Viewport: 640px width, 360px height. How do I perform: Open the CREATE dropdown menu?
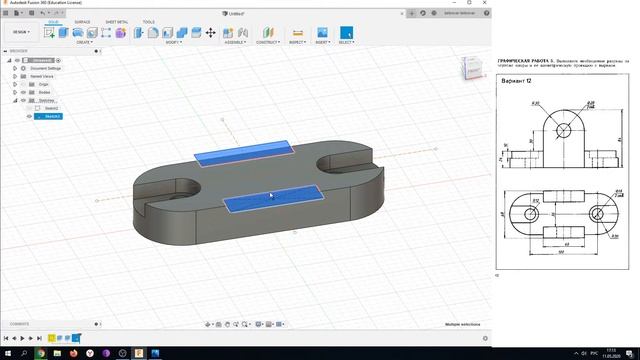[84, 42]
